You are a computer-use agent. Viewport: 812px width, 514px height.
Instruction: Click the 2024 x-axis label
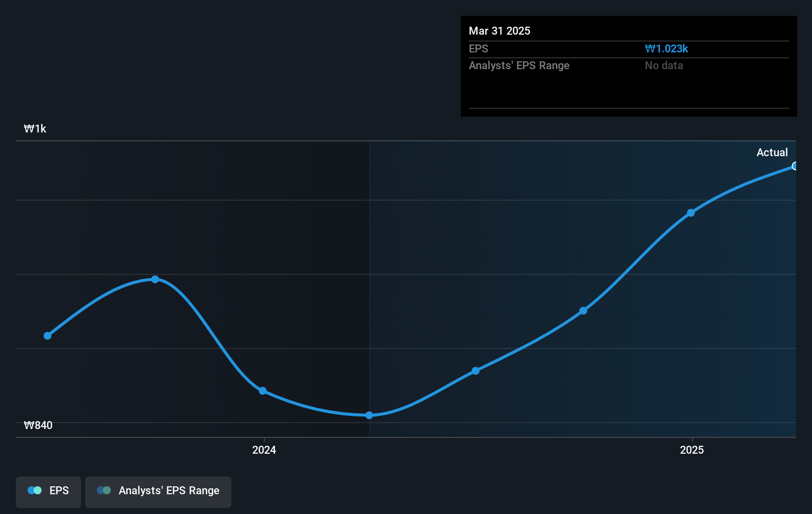coord(264,450)
